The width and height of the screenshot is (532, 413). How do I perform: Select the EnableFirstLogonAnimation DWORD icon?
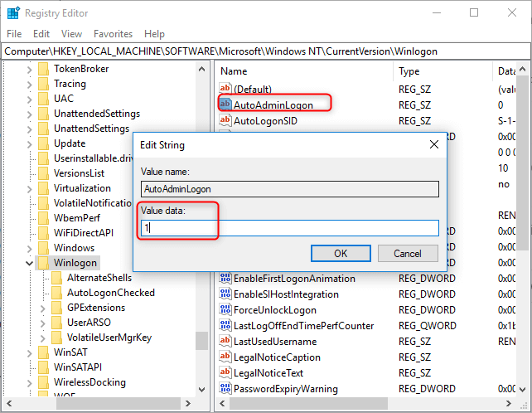click(x=225, y=278)
